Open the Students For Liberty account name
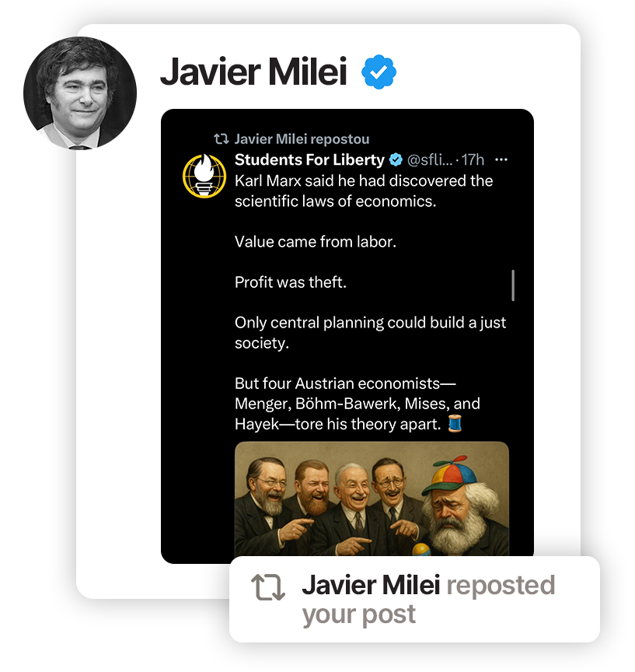The height and width of the screenshot is (672, 635). pos(309,160)
